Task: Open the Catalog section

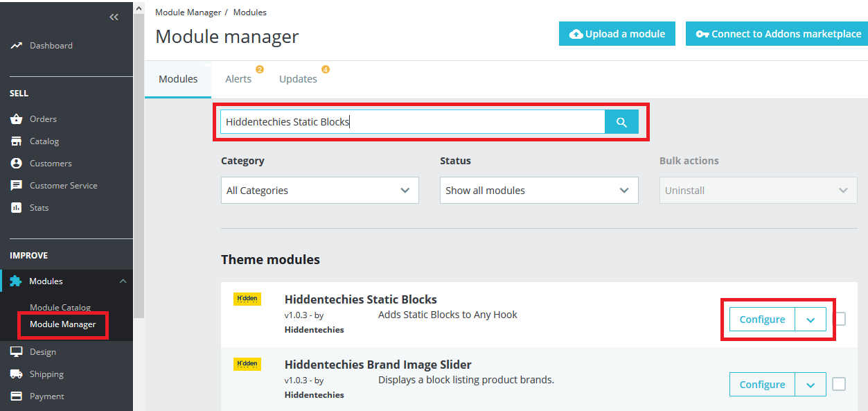Action: click(x=17, y=141)
